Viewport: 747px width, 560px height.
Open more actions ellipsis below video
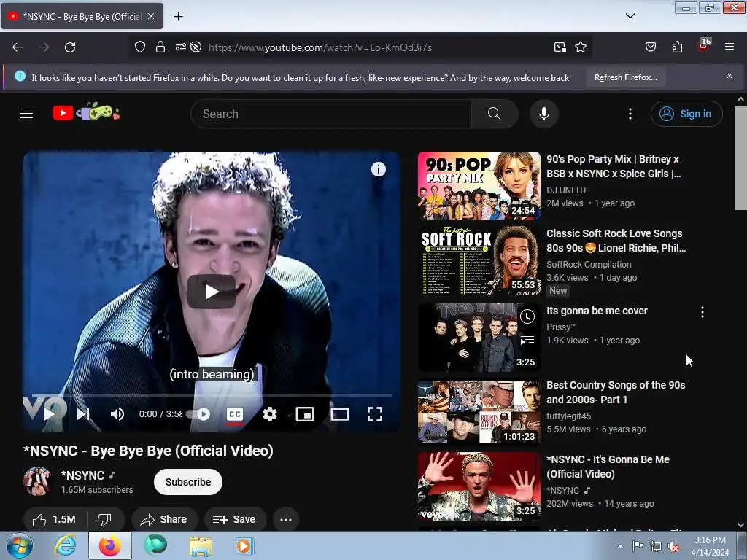click(286, 519)
